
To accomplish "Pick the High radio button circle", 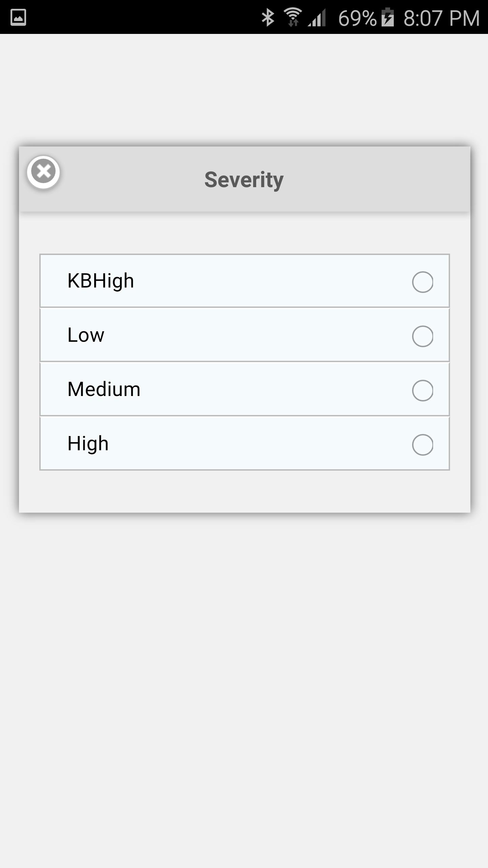I will point(422,445).
